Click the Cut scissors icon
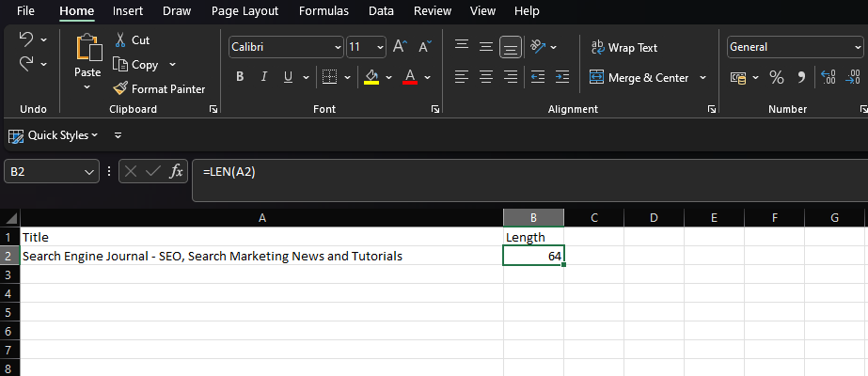This screenshot has height=376, width=868. [x=121, y=40]
